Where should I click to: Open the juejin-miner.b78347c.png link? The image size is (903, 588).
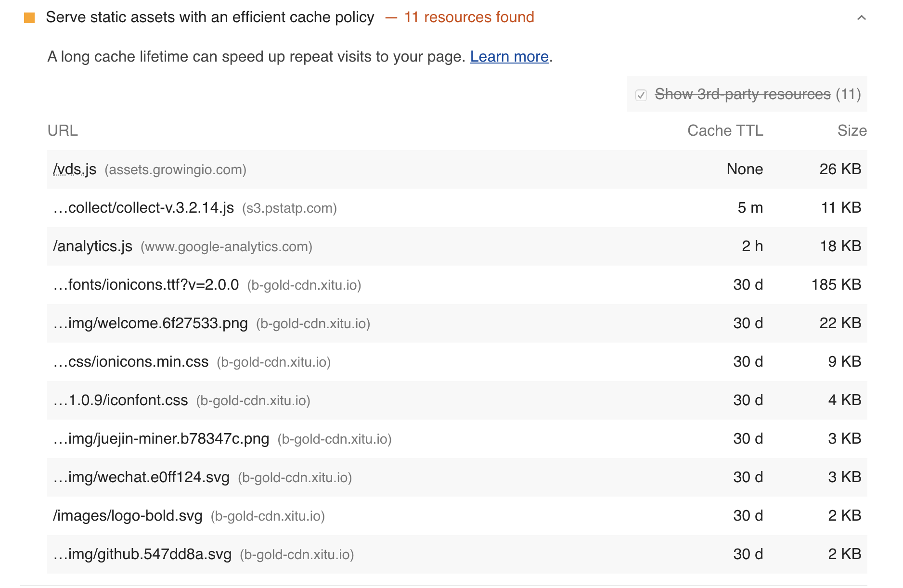tap(161, 439)
